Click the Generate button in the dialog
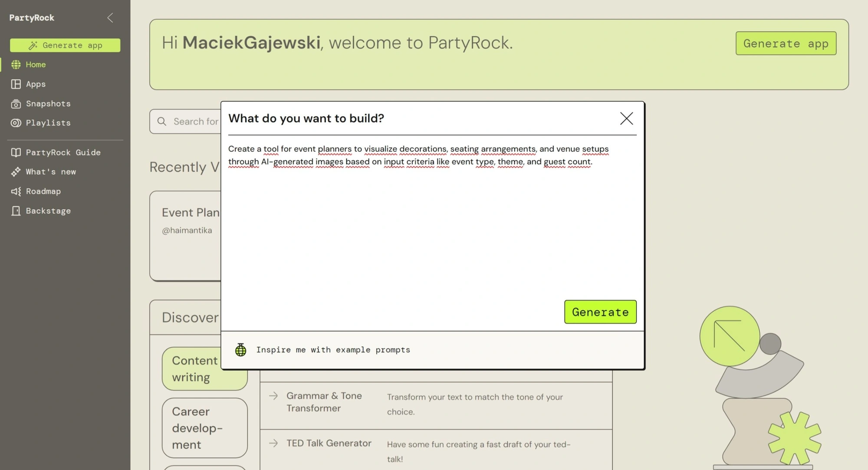The height and width of the screenshot is (470, 868). point(600,312)
